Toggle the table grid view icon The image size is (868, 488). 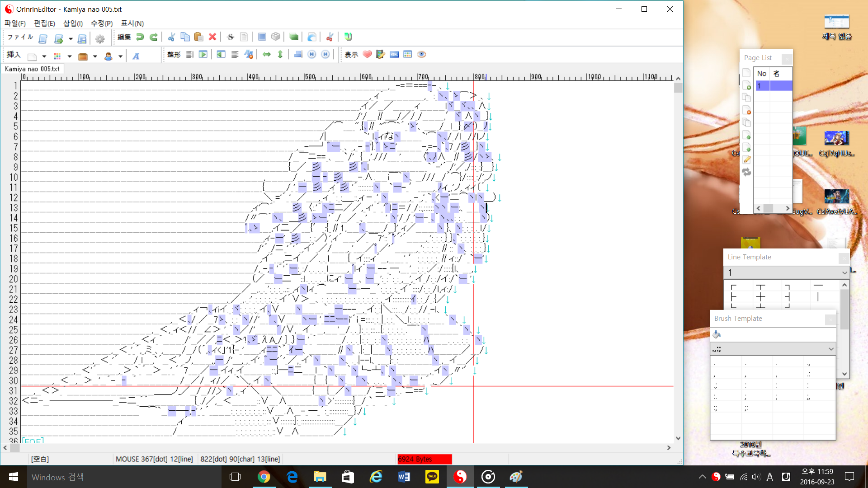pos(408,55)
